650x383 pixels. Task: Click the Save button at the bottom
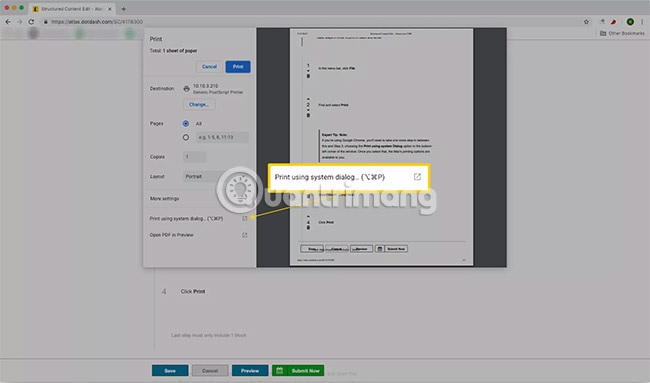pos(170,371)
